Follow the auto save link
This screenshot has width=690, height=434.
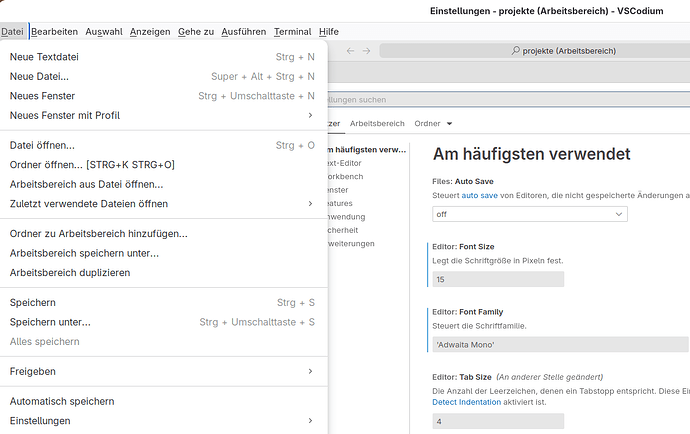coord(479,195)
